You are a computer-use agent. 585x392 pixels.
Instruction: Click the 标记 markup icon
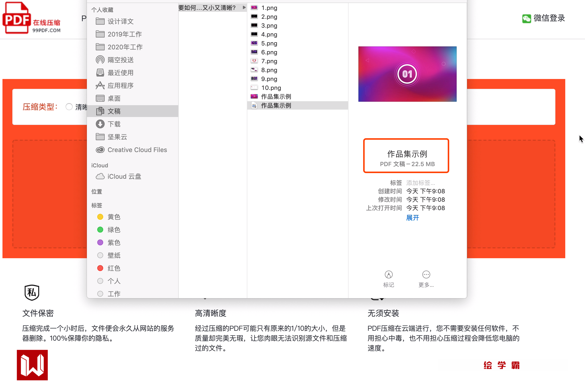(x=388, y=275)
